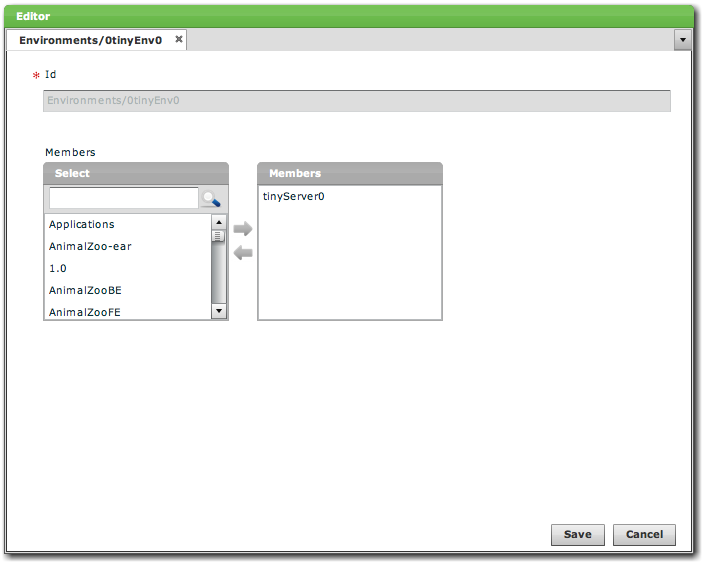Click the Select list scrollbar thumb
The width and height of the screenshot is (702, 562).
coord(219,236)
